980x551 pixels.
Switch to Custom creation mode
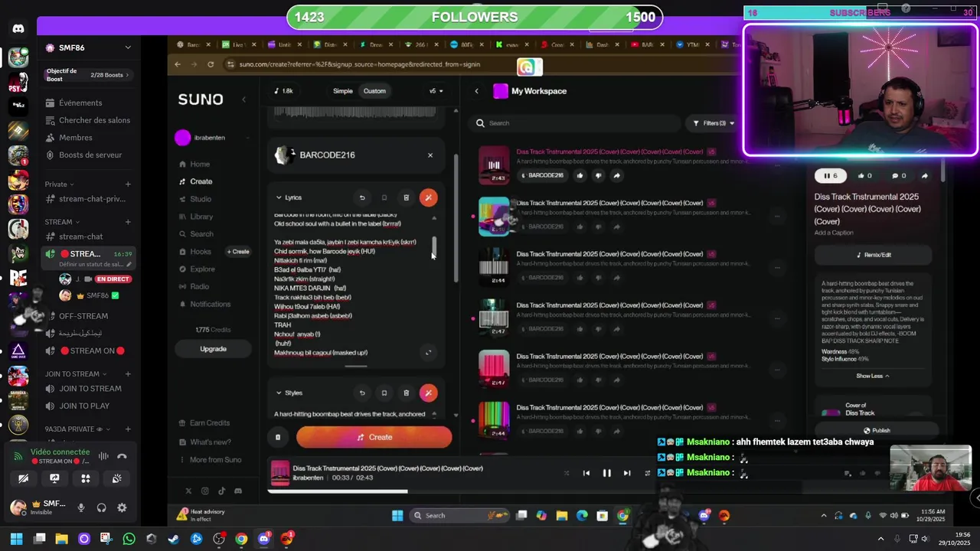coord(374,91)
